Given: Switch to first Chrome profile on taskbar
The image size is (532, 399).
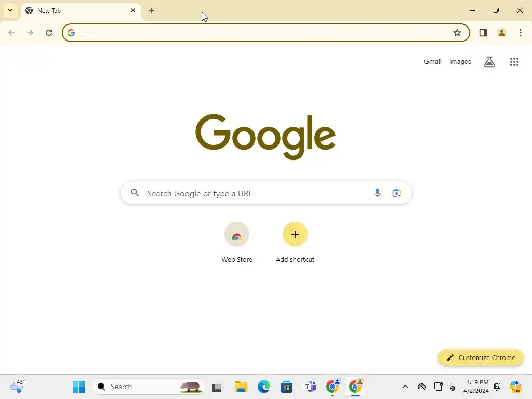Looking at the screenshot, I should [333, 387].
